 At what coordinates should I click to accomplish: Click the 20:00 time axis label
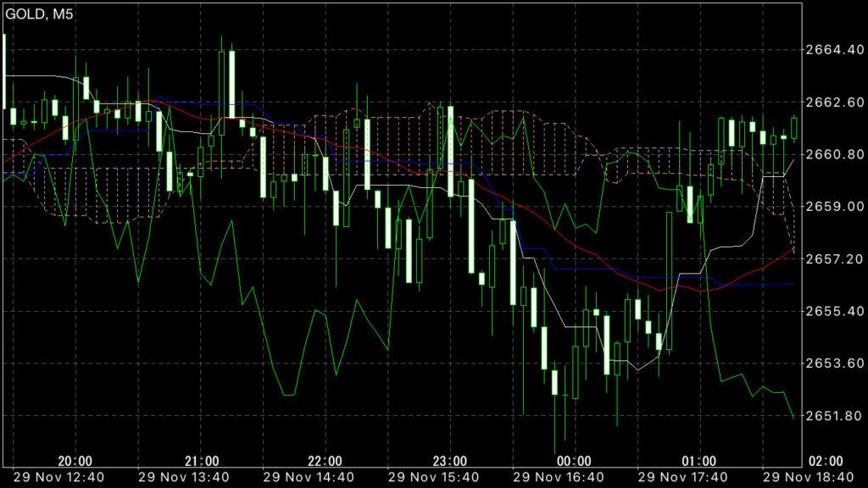click(75, 461)
